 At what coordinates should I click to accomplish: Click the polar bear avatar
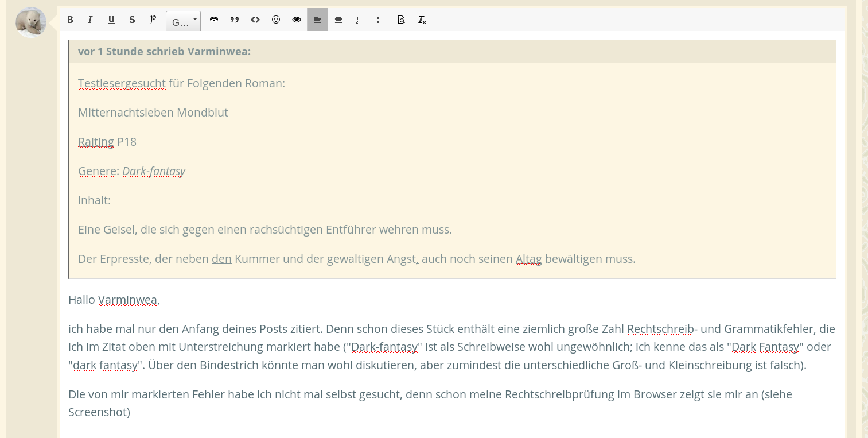31,22
